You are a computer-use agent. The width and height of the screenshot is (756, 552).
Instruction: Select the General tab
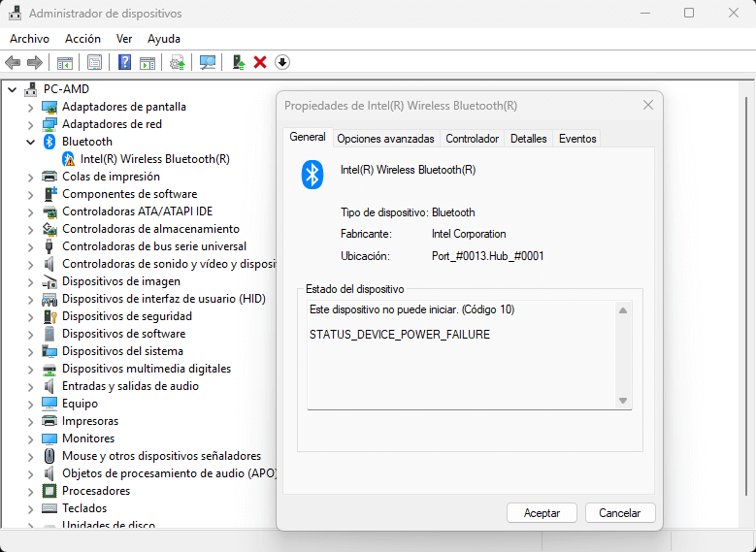click(308, 138)
